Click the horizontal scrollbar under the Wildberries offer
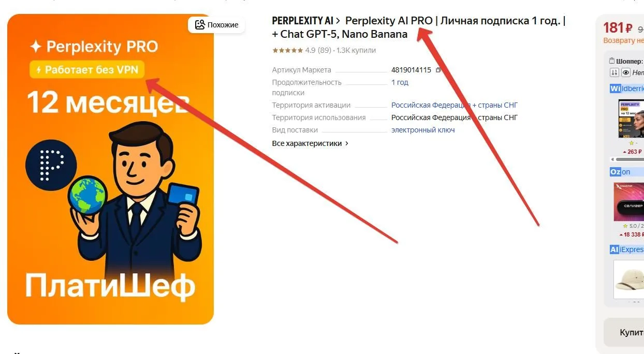The width and height of the screenshot is (644, 354). click(627, 159)
